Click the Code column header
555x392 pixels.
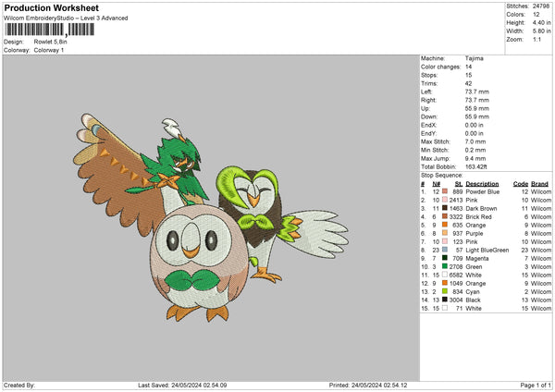click(x=521, y=184)
